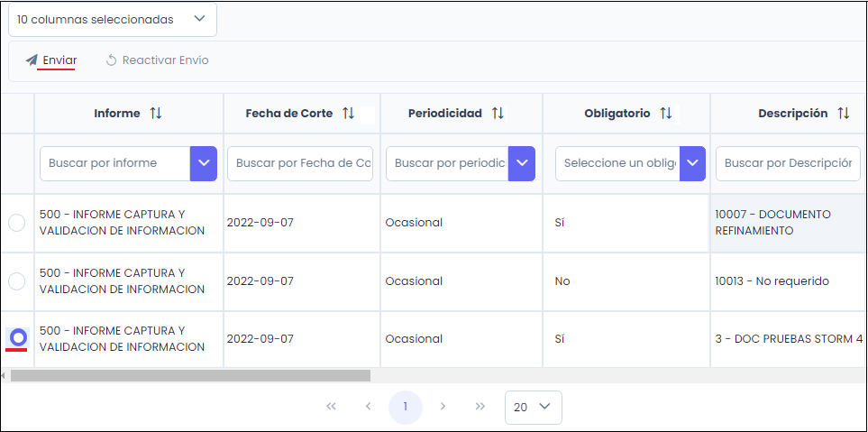Image resolution: width=868 pixels, height=432 pixels.
Task: Click the 'Buscar por Fecha de Corte' field
Action: coord(299,163)
